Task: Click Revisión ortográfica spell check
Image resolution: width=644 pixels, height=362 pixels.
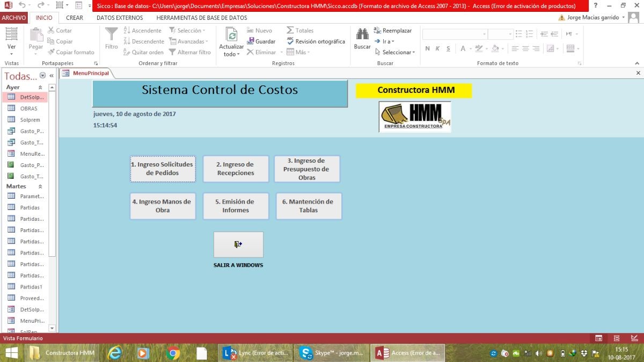Action: [x=316, y=41]
